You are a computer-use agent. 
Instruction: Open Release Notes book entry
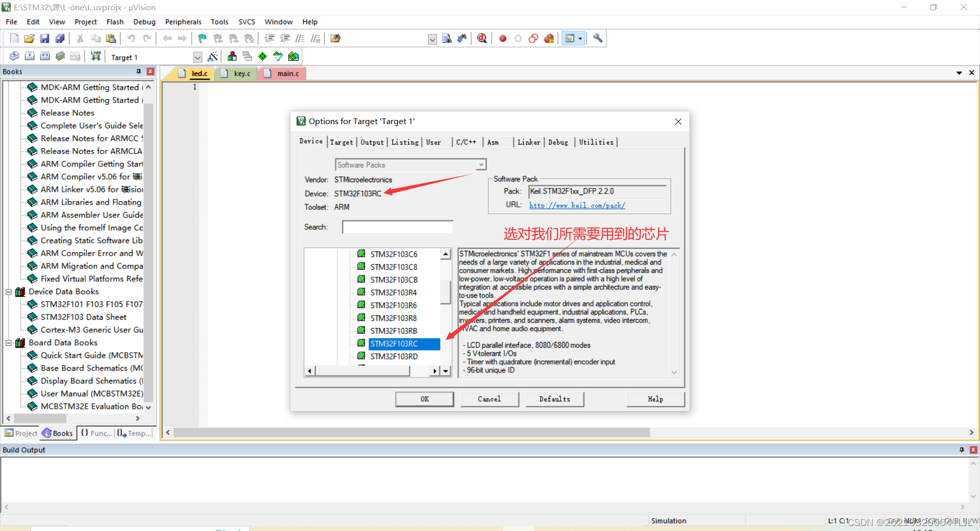coord(67,113)
